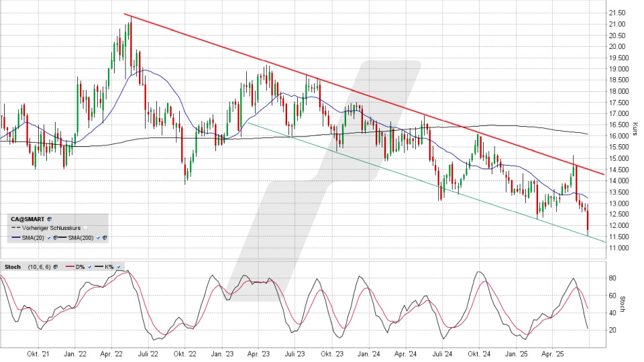Screen dimensions: 644x362
Task: Click the Apr. '23 date label
Action: coord(258,354)
